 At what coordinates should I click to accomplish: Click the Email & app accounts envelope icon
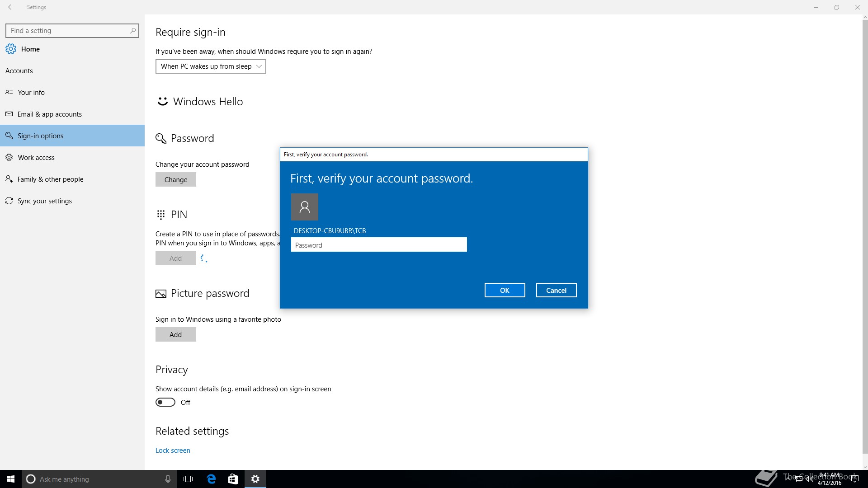tap(9, 114)
